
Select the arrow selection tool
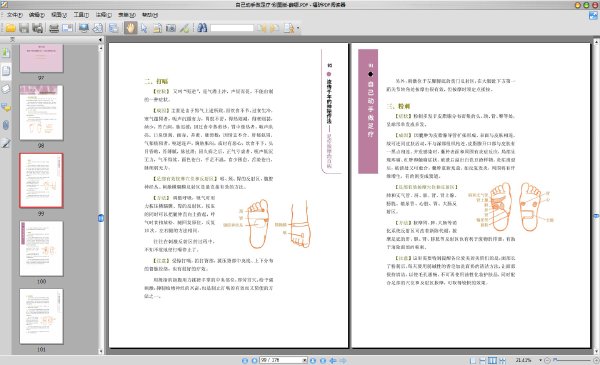(144, 28)
